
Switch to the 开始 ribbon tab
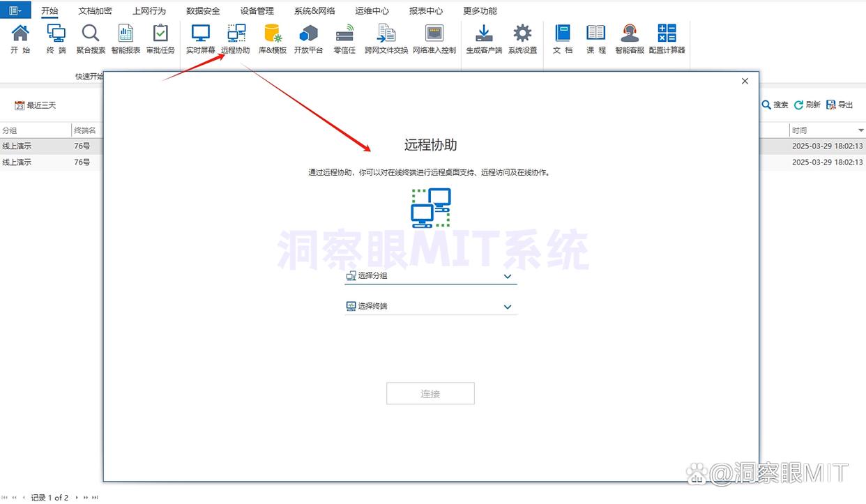[x=50, y=10]
